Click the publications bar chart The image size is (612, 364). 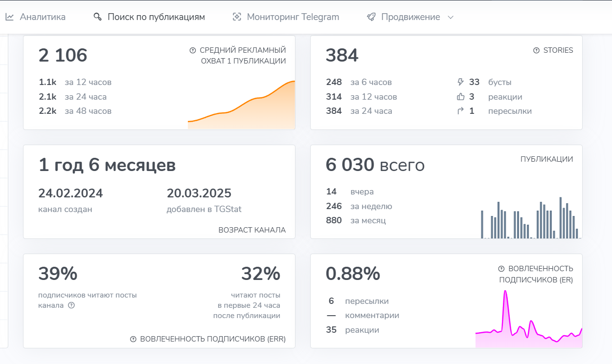(x=531, y=218)
